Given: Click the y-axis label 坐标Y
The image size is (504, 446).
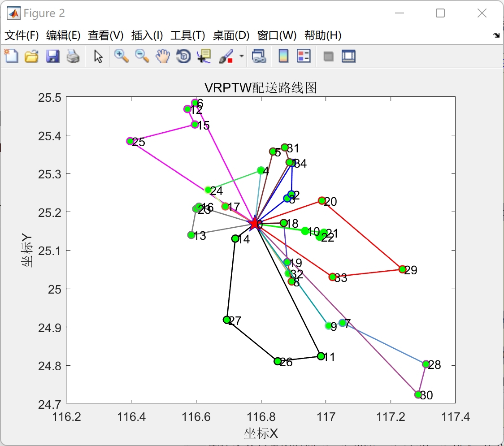Looking at the screenshot, I should [27, 251].
